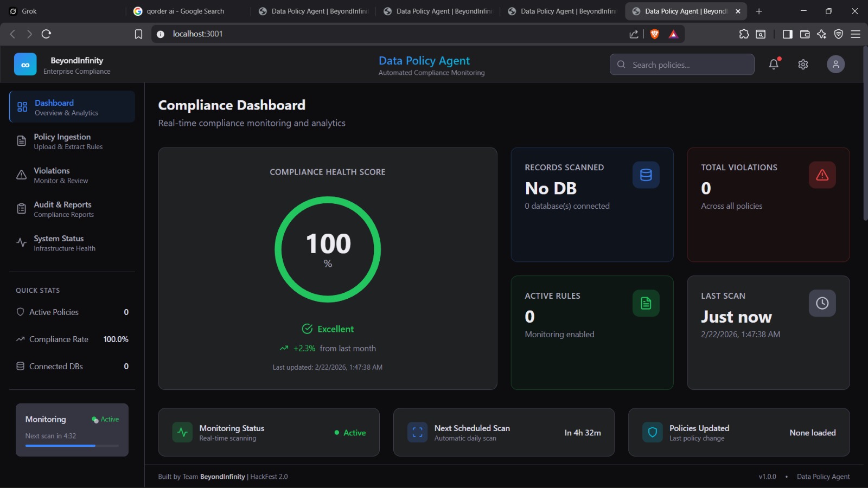
Task: Switch to the Google Search tab
Action: 184,11
